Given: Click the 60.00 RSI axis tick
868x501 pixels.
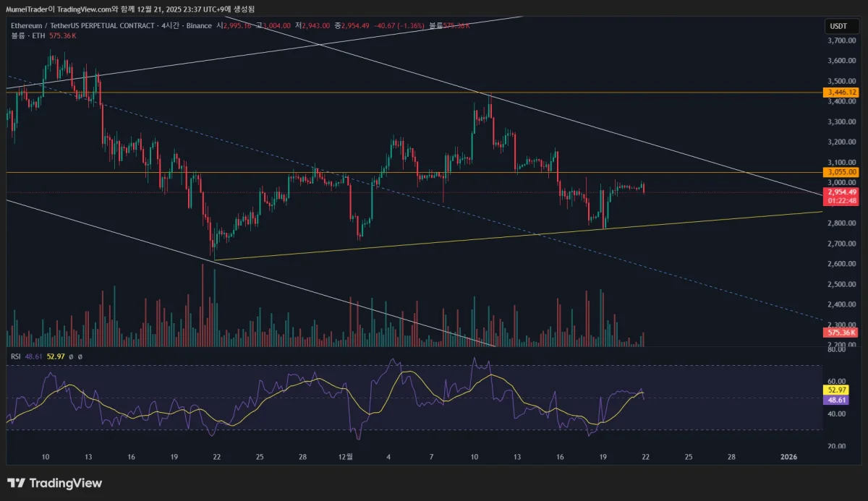Looking at the screenshot, I should (836, 381).
